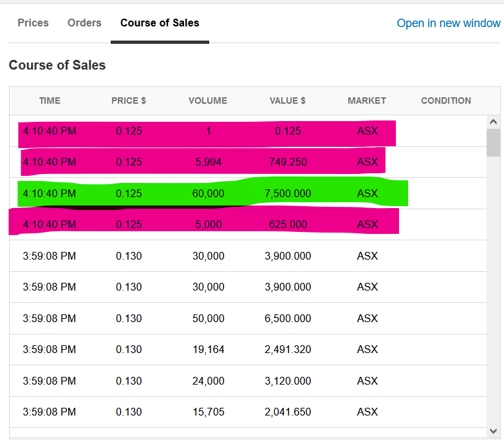Select the volume cell showing 1
The height and width of the screenshot is (440, 504).
click(209, 131)
